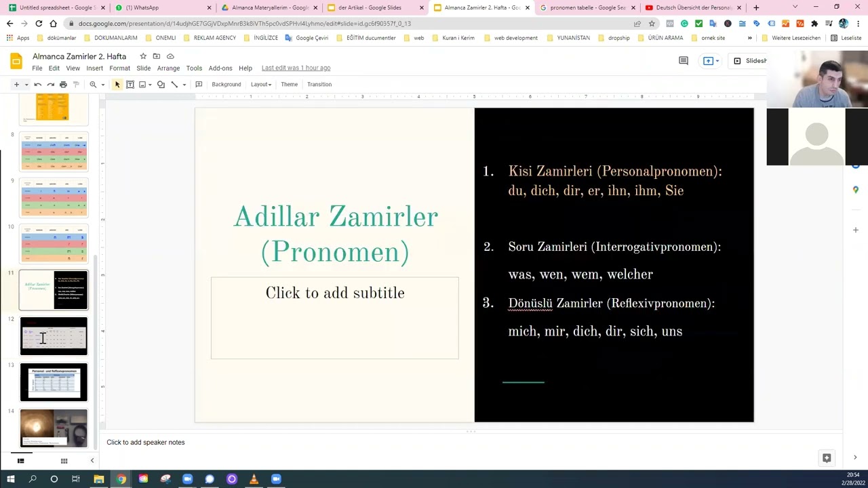Viewport: 868px width, 488px height.
Task: Choose the Select arrow cursor tool
Action: 117,85
